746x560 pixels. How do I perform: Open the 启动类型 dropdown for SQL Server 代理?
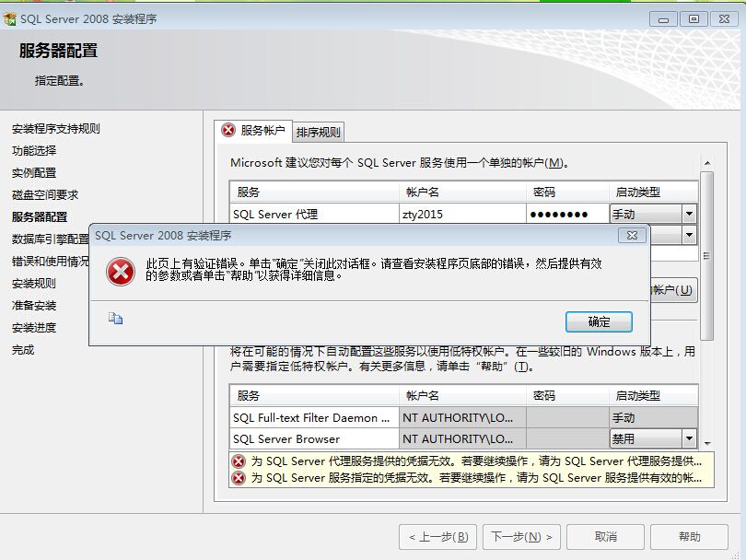pos(689,214)
